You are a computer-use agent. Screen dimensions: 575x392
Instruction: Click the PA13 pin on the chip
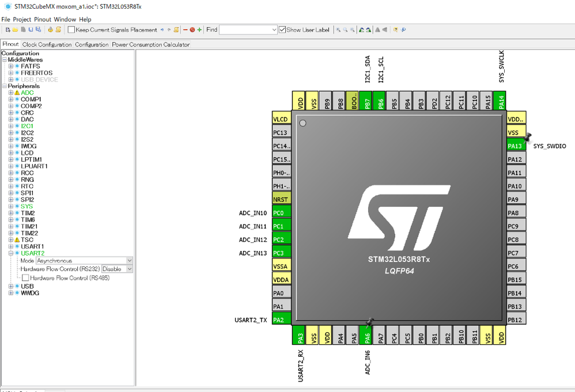(x=516, y=146)
